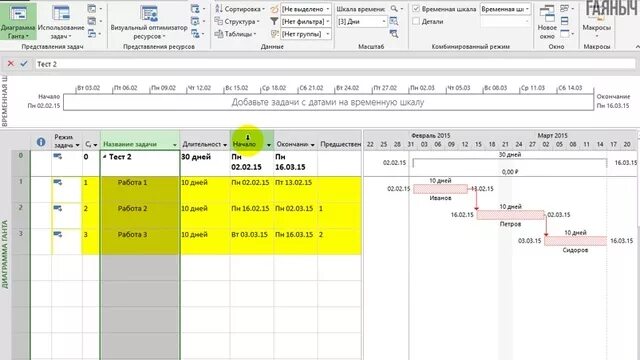Click the 30 дней duration cell
The width and height of the screenshot is (640, 360).
205,163
